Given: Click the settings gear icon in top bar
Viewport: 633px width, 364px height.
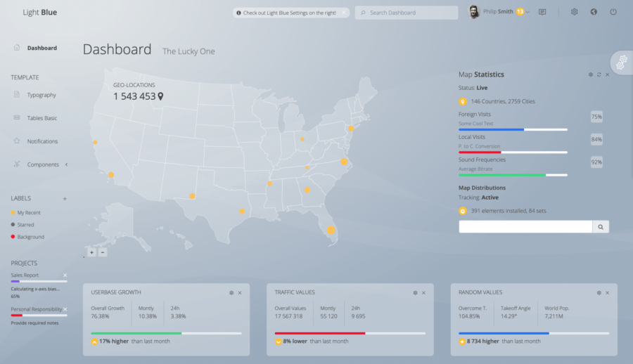Looking at the screenshot, I should tap(575, 12).
